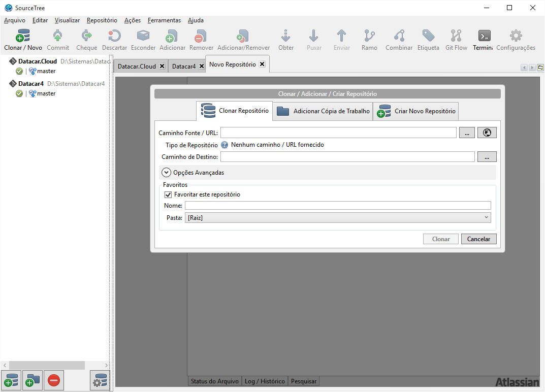Select the Datacar4 bookmark in sidebar

30,83
